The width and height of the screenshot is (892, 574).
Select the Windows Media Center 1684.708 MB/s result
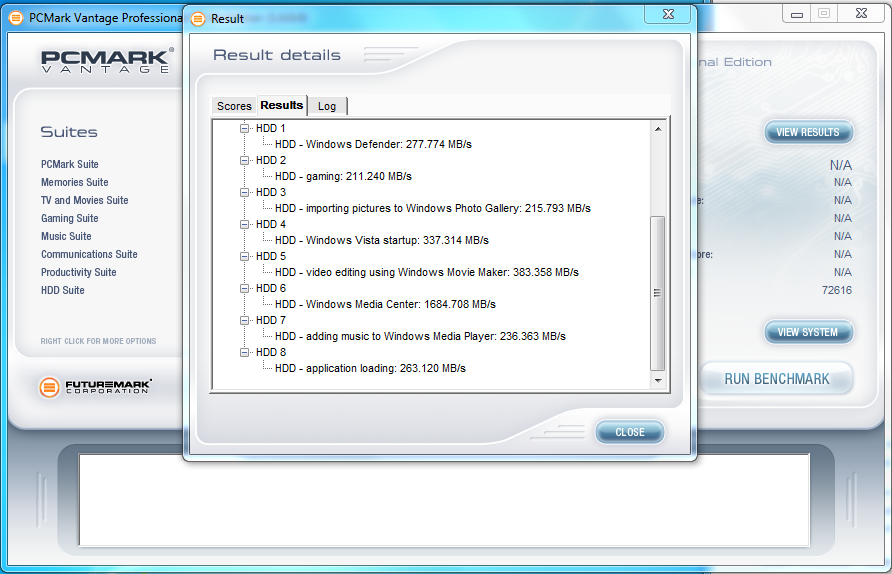click(x=385, y=304)
